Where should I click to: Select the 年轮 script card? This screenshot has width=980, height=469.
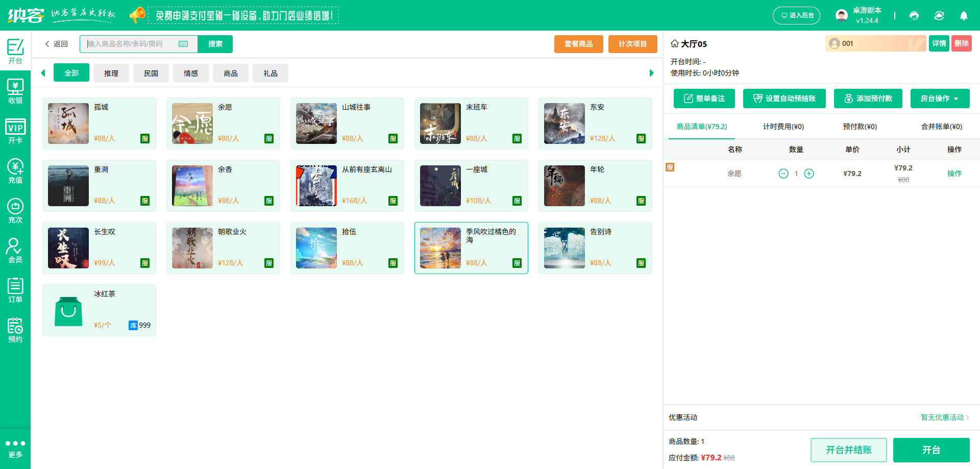click(x=595, y=186)
